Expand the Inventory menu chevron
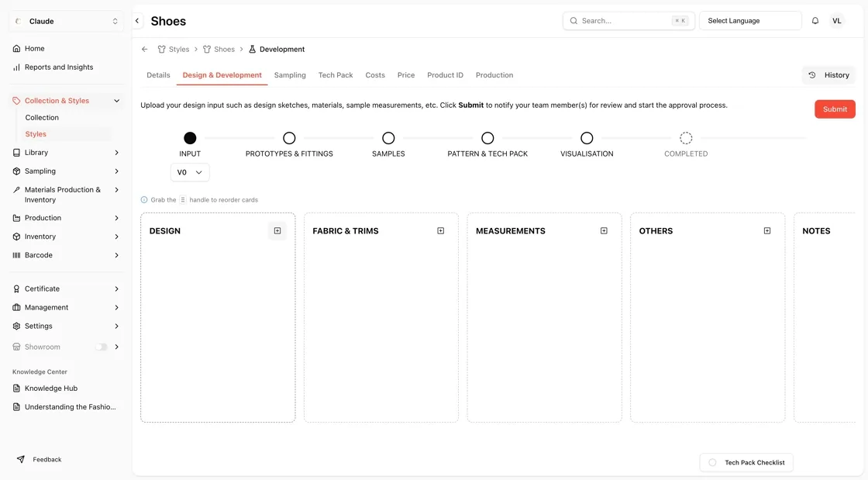Image resolution: width=868 pixels, height=480 pixels. (117, 237)
